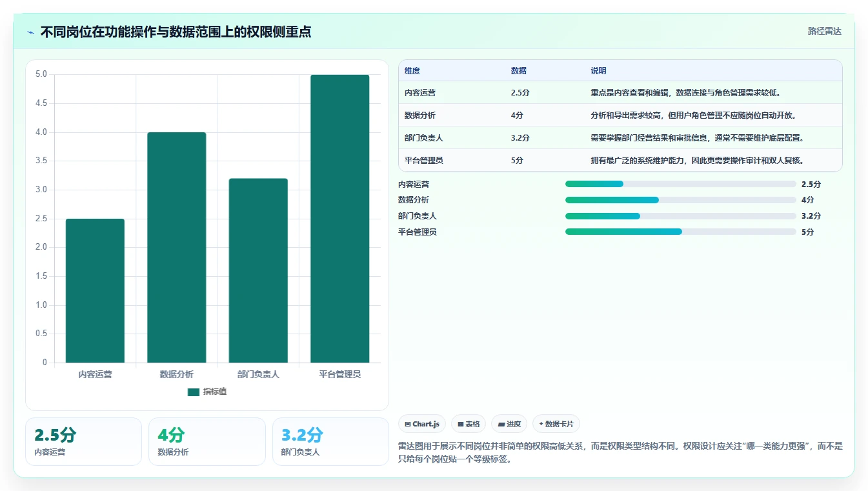Click the 2.5 value on the chart's y-axis
This screenshot has height=491, width=868.
coord(41,219)
